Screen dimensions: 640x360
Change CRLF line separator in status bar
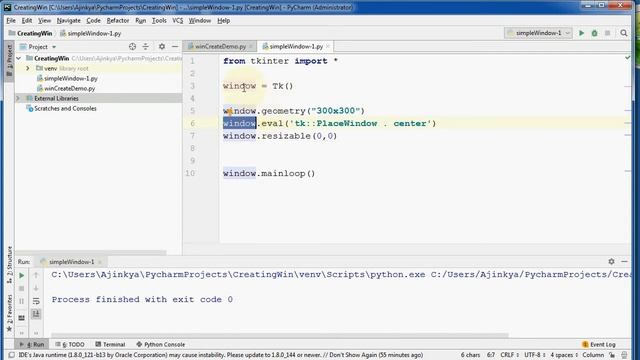pyautogui.click(x=509, y=355)
